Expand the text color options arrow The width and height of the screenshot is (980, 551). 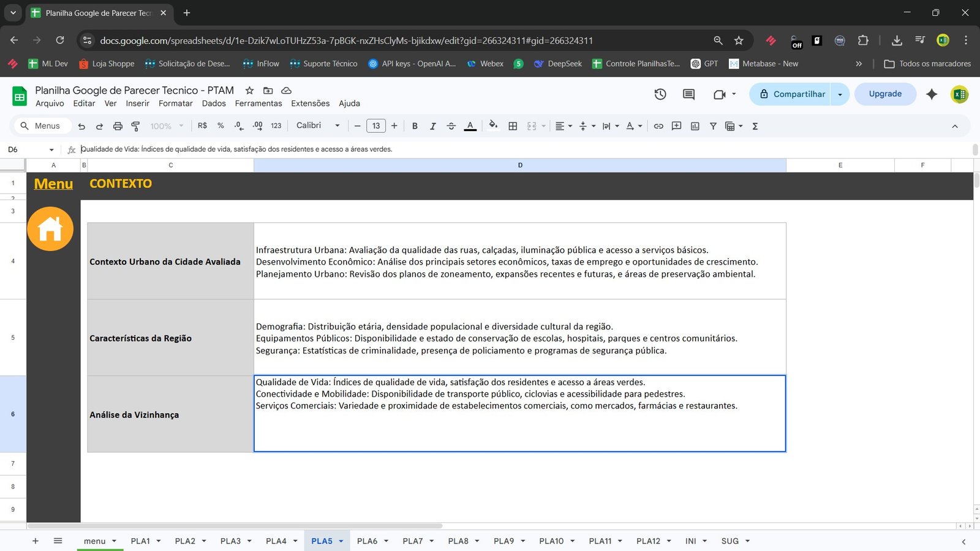[x=641, y=126]
